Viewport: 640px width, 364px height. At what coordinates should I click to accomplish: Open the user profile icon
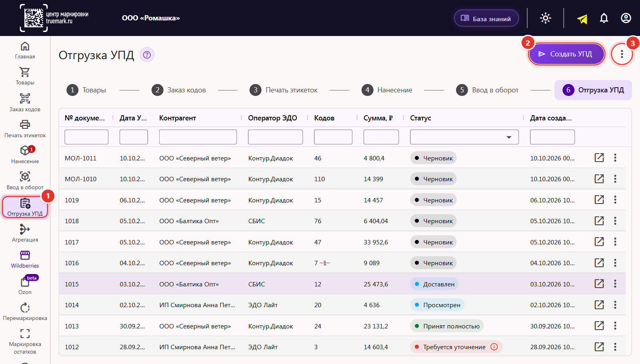pos(626,18)
